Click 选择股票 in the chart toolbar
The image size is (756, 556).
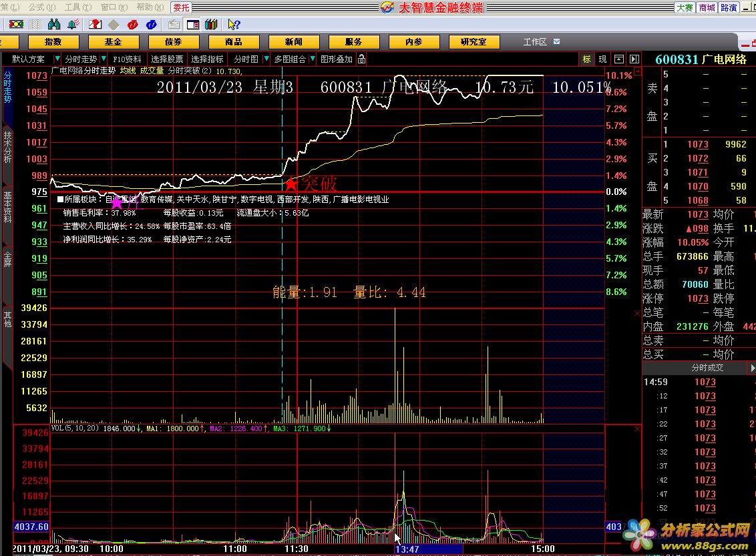pyautogui.click(x=167, y=59)
